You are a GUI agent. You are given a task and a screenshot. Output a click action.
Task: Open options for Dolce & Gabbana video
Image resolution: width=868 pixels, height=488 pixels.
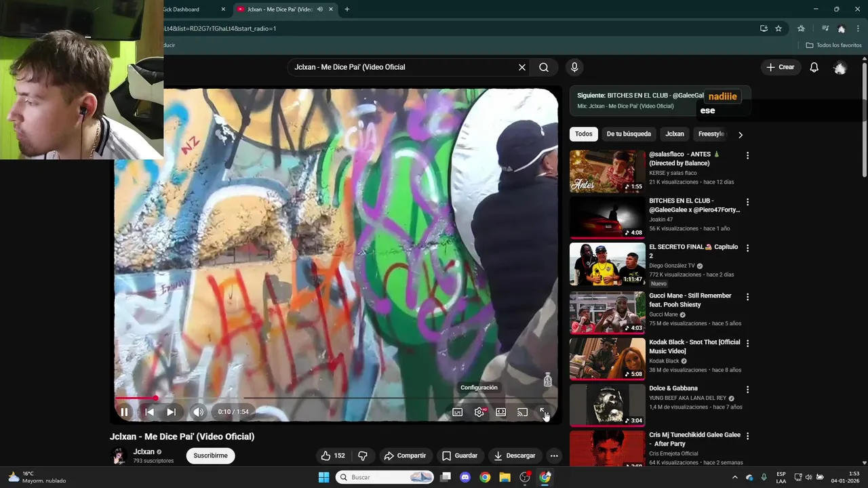(x=748, y=390)
